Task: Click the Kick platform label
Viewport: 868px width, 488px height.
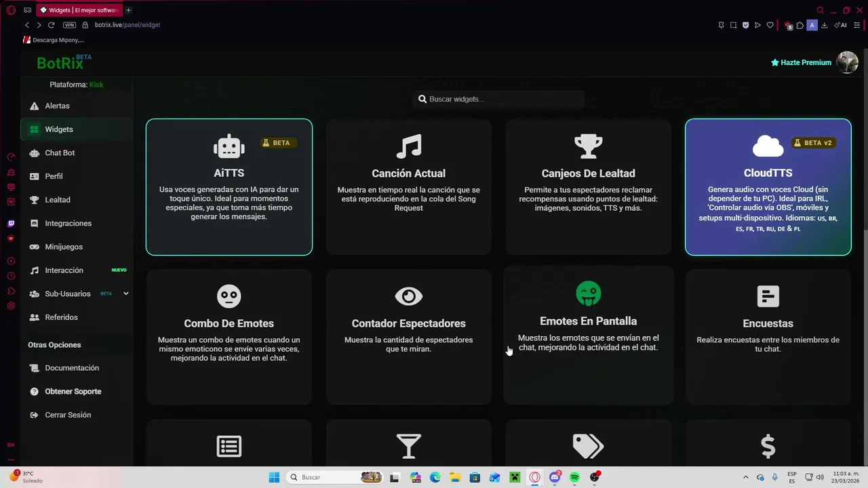Action: tap(96, 85)
